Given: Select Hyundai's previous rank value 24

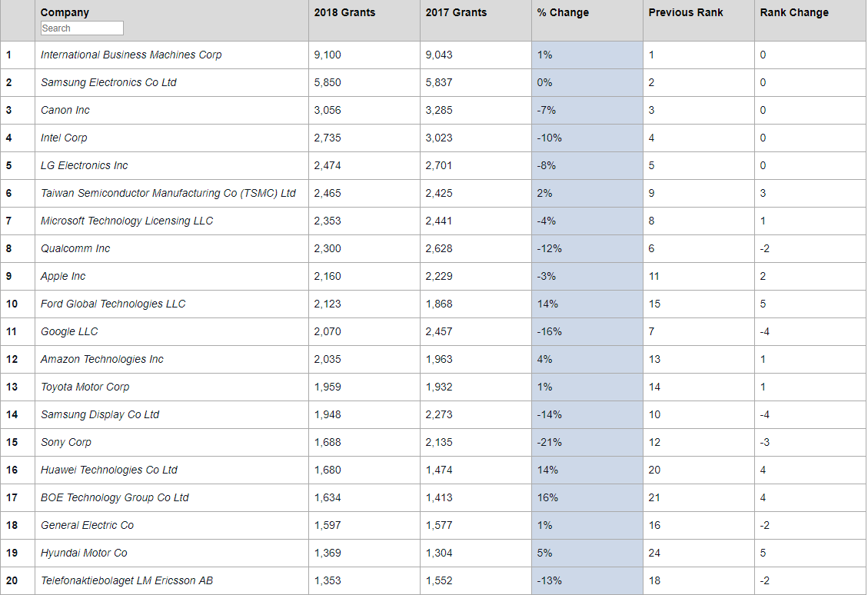Looking at the screenshot, I should [x=654, y=553].
